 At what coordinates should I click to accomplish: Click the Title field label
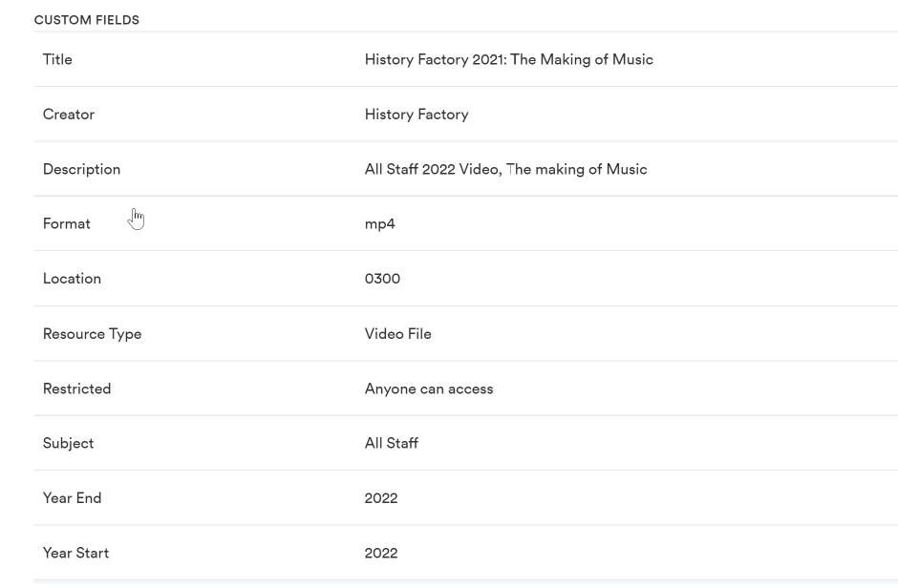pos(57,59)
